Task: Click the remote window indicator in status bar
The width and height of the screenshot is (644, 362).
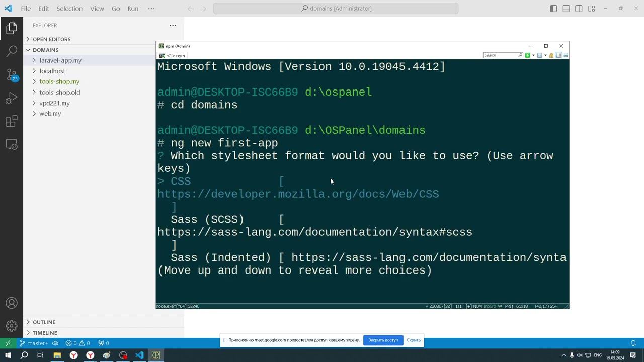Action: point(8,343)
